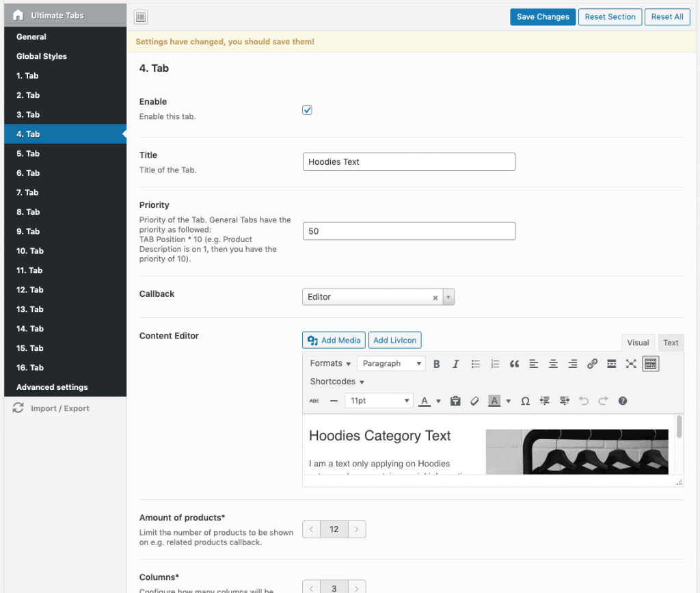Viewport: 700px width, 593px height.
Task: Click Import / Export refresh icon
Action: [18, 408]
